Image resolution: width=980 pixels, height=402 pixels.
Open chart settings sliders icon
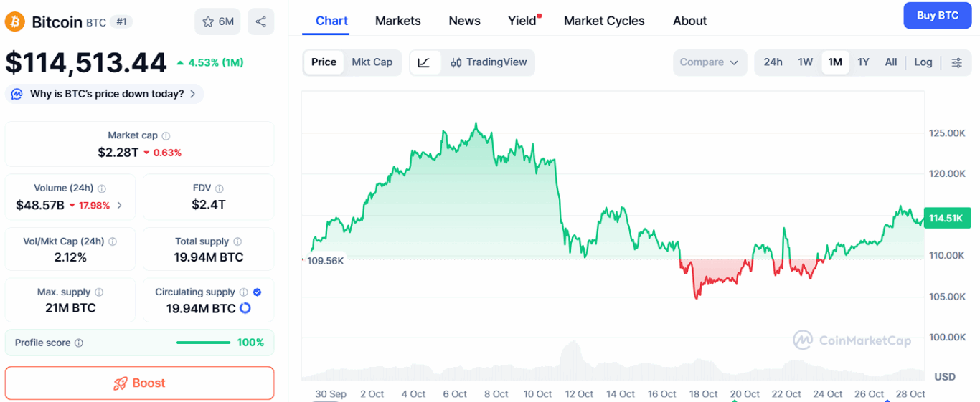point(956,62)
